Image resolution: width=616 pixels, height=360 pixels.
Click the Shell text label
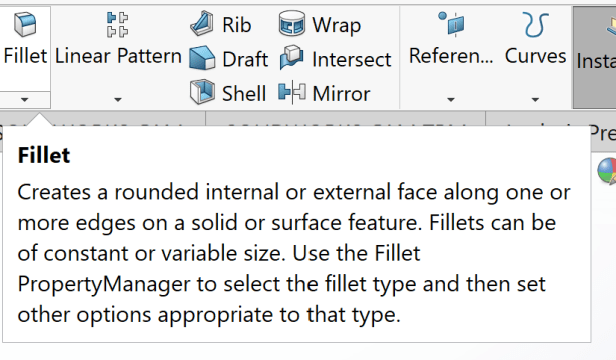point(244,94)
